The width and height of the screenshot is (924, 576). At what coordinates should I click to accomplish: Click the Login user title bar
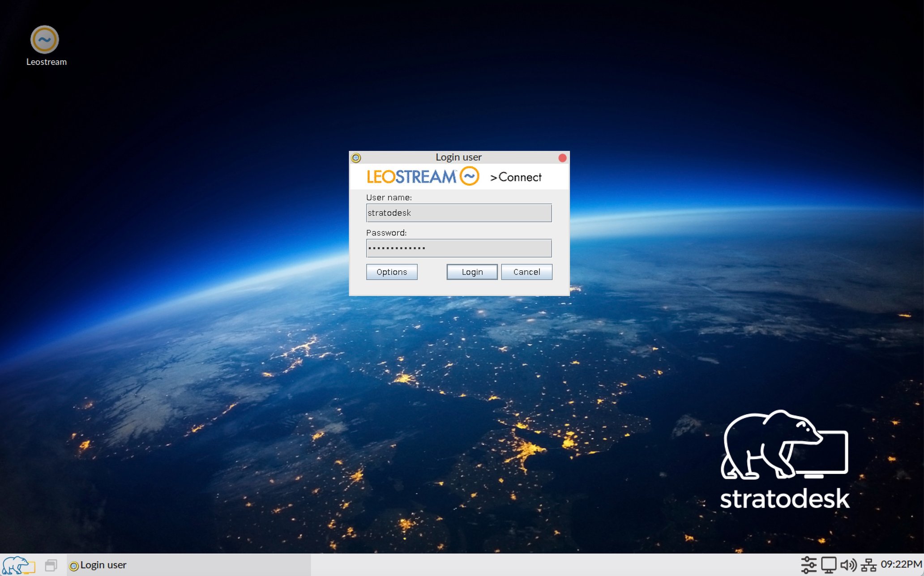tap(458, 157)
